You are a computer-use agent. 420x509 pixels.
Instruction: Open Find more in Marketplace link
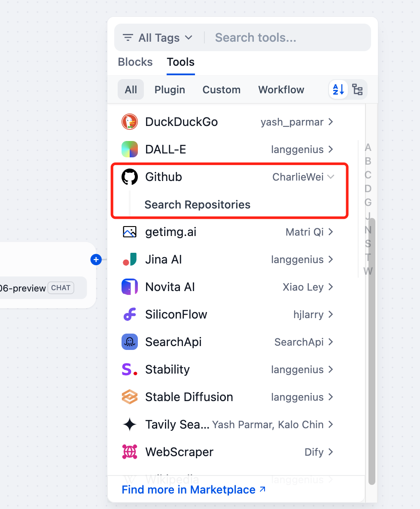coord(194,490)
